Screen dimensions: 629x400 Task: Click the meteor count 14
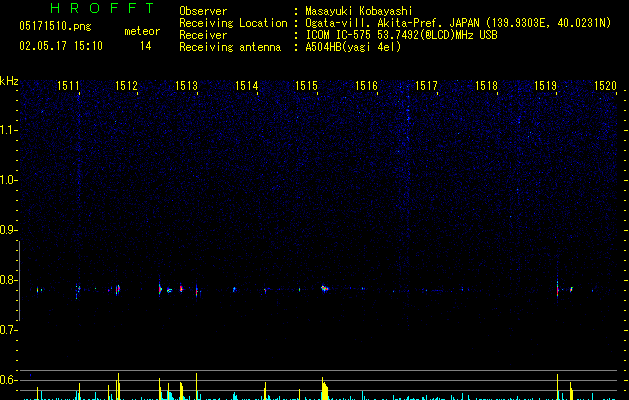(x=146, y=46)
